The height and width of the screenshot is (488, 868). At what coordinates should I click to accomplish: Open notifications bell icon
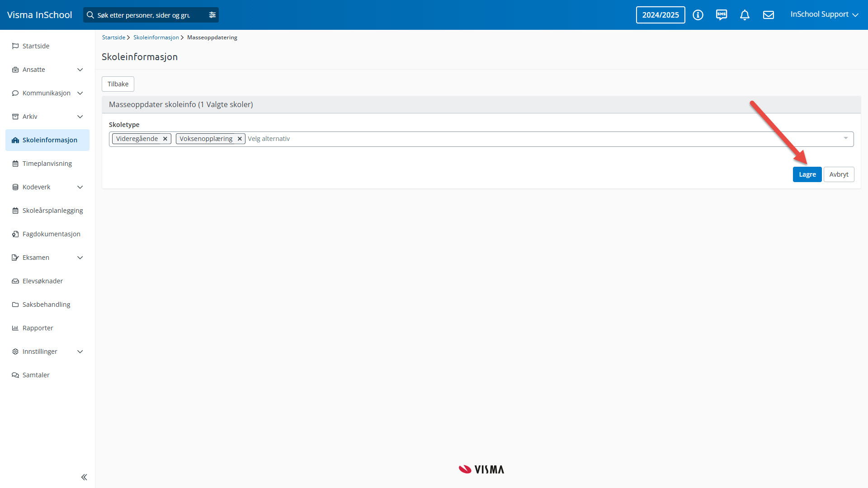pyautogui.click(x=745, y=15)
